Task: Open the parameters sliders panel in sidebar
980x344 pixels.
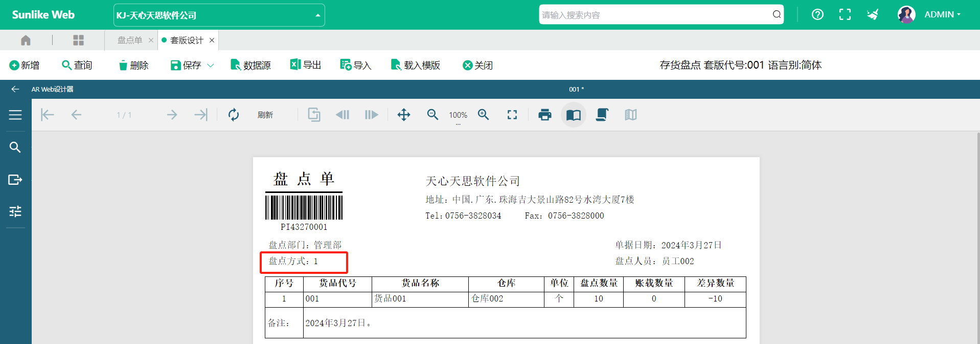Action: (15, 211)
